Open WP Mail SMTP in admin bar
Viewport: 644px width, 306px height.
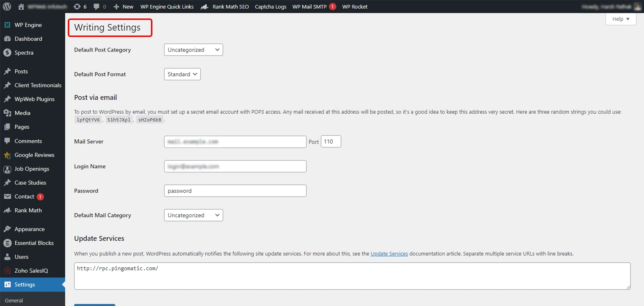click(309, 6)
